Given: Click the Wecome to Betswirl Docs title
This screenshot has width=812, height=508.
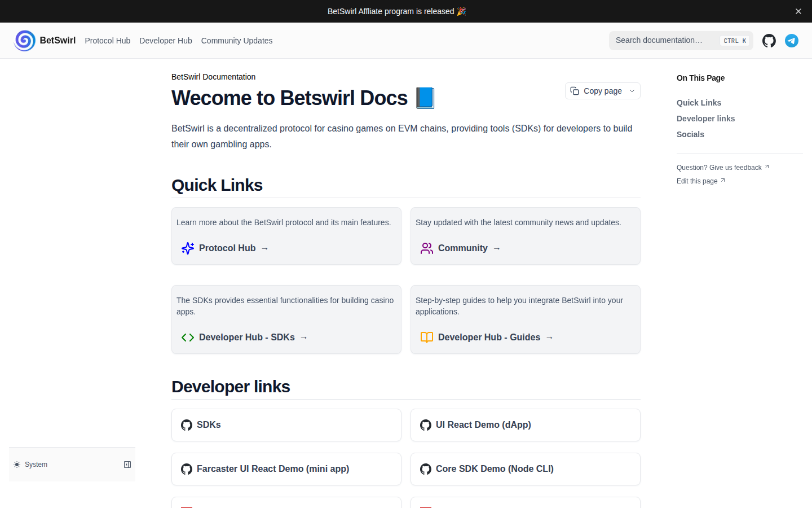Looking at the screenshot, I should point(303,98).
